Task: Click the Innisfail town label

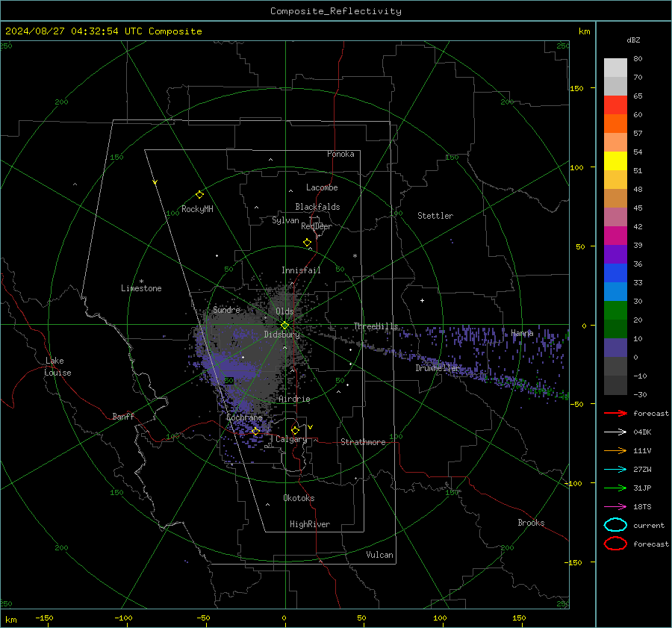Action: point(301,270)
